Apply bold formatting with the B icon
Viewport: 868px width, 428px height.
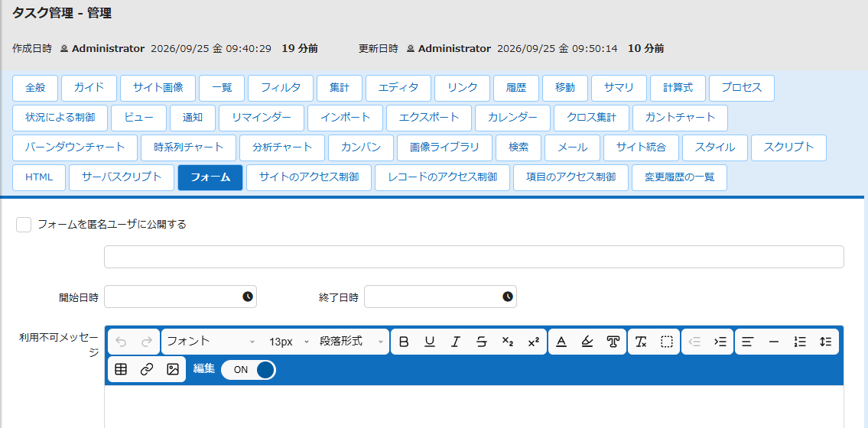pyautogui.click(x=404, y=342)
